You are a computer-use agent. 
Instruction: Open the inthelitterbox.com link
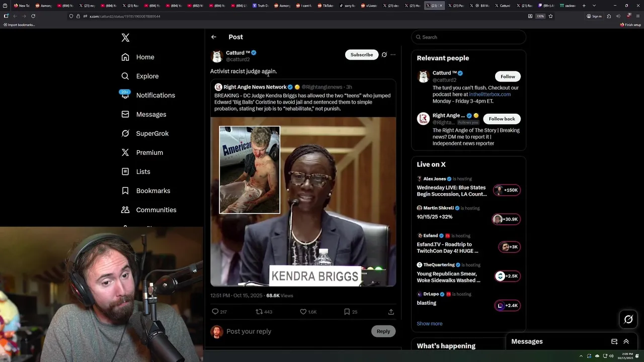490,95
